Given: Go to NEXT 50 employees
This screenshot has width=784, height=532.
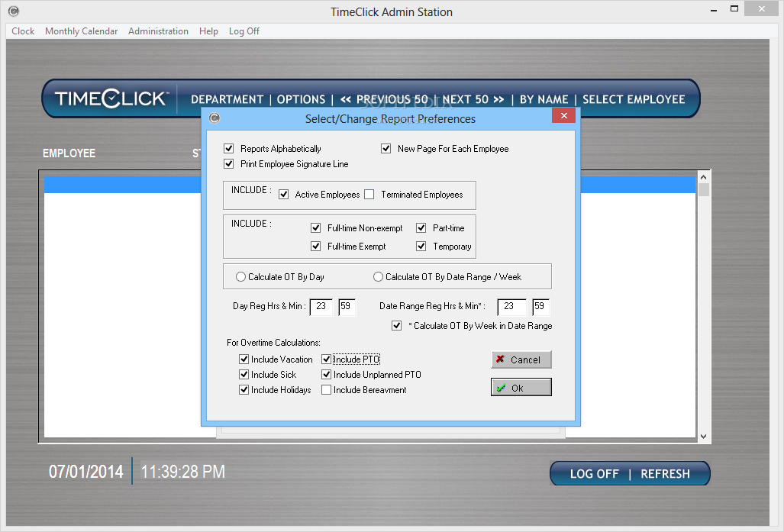Looking at the screenshot, I should 473,99.
